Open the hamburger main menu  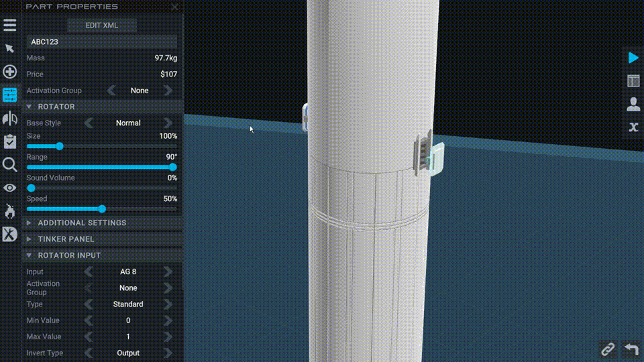pos(9,25)
